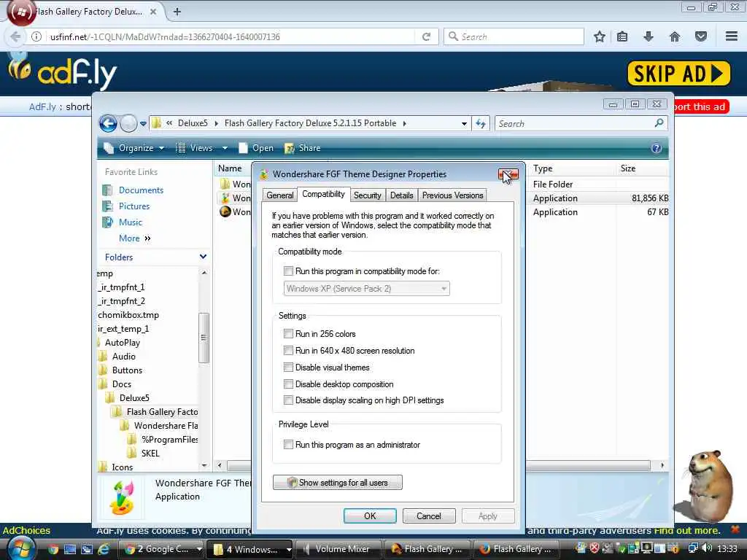Click the Explorer help question mark icon
Screen dimensions: 747x560
click(656, 148)
